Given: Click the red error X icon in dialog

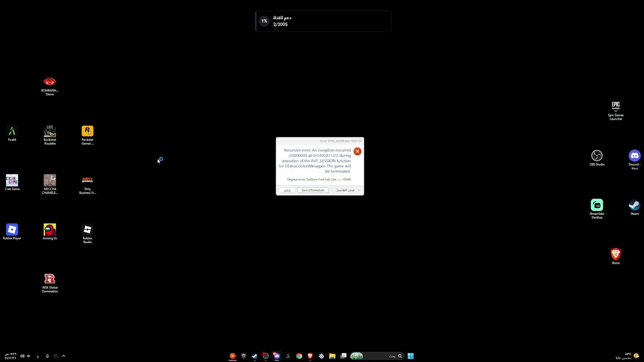Looking at the screenshot, I should (357, 151).
